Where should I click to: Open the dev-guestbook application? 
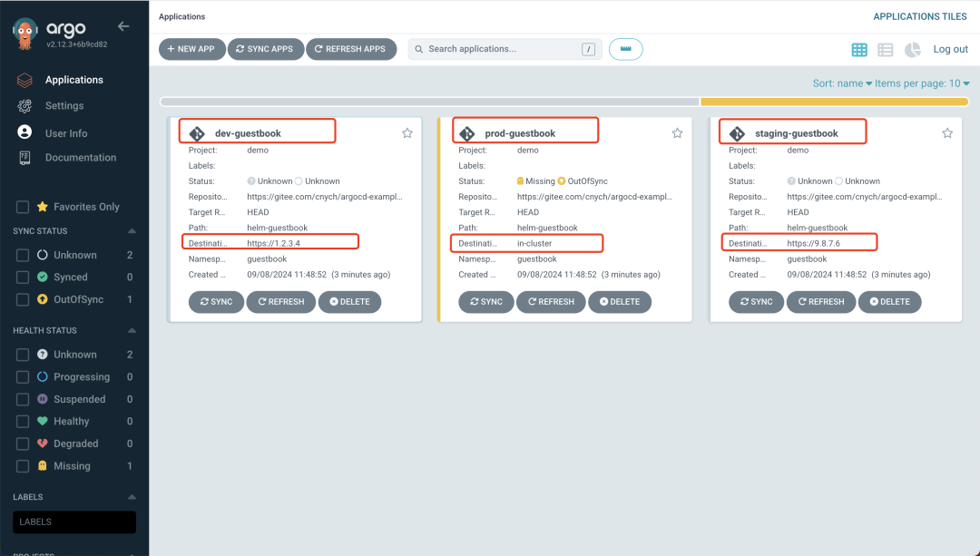click(x=248, y=133)
